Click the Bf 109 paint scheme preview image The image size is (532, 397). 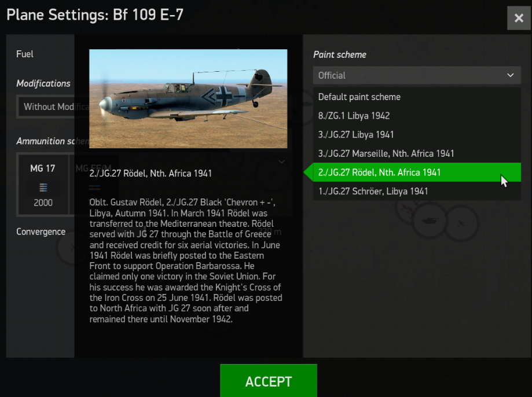188,98
